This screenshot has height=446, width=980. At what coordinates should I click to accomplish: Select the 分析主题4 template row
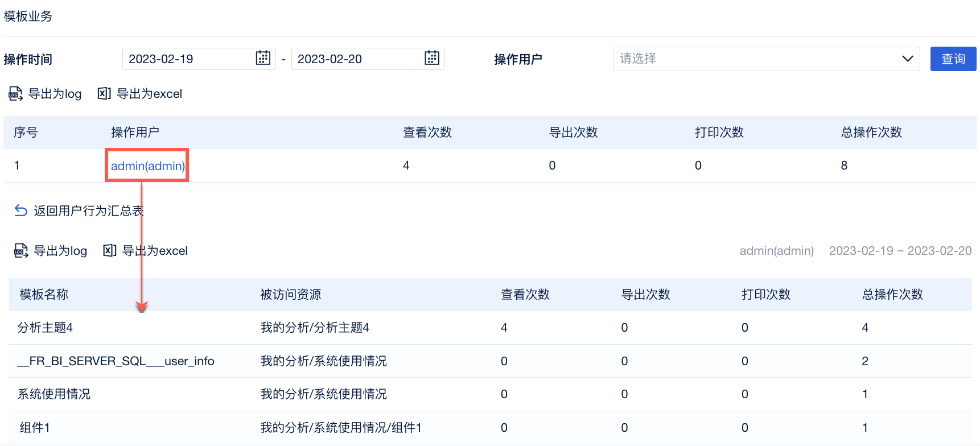46,328
